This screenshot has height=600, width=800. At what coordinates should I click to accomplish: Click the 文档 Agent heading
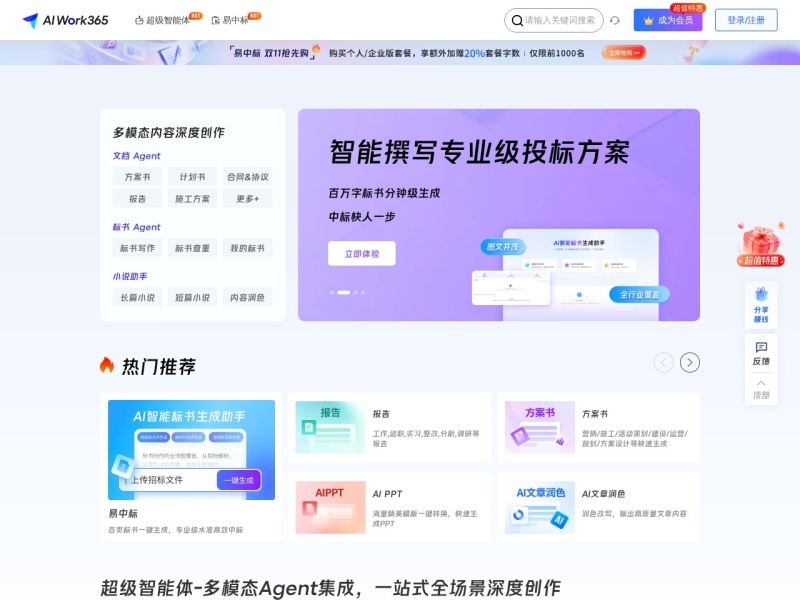136,156
